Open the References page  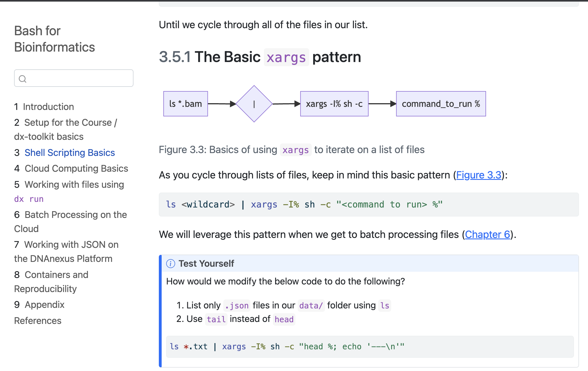click(38, 321)
